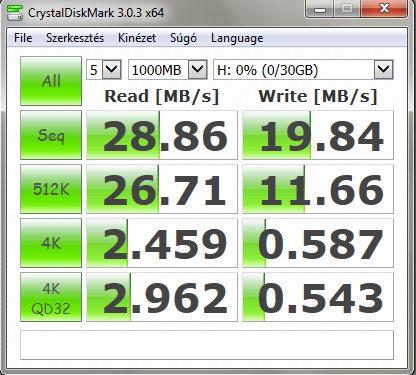
Task: Select the Seq write value 19.84
Action: tap(318, 135)
